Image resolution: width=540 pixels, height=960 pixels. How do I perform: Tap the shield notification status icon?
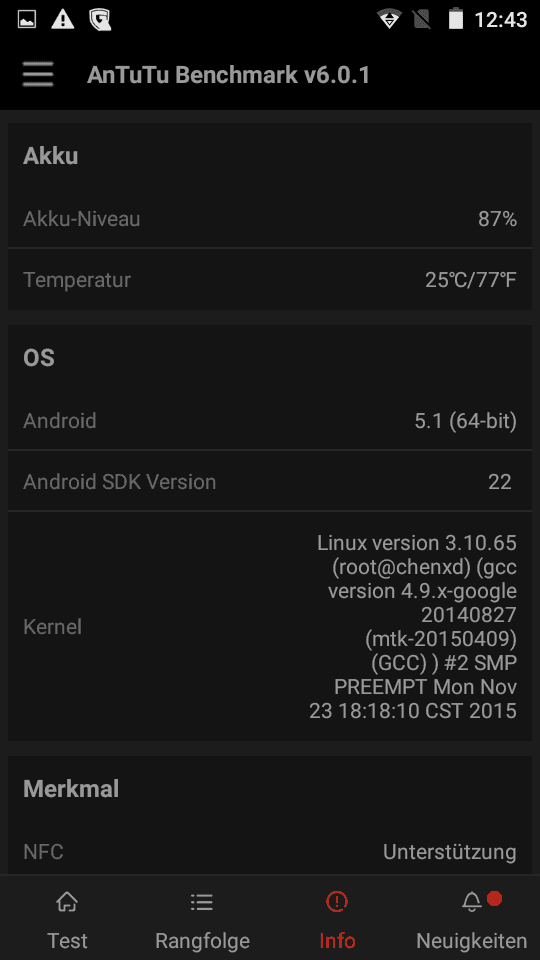coord(100,20)
